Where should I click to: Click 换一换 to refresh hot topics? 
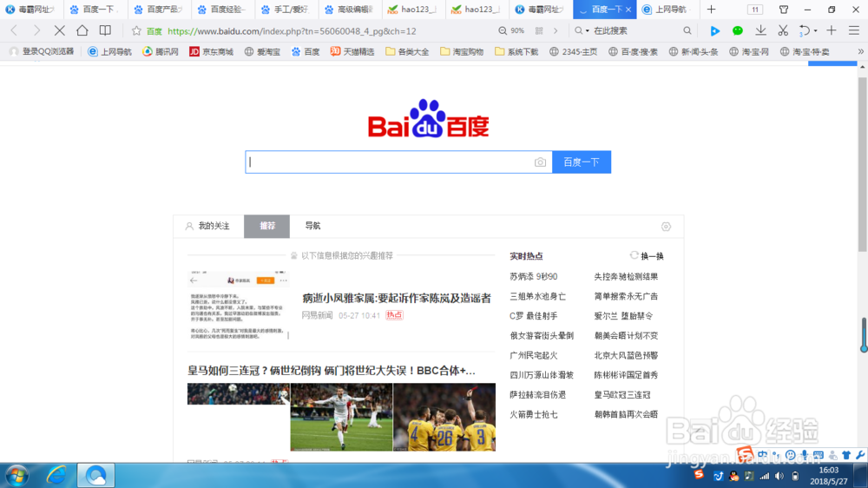click(x=647, y=256)
